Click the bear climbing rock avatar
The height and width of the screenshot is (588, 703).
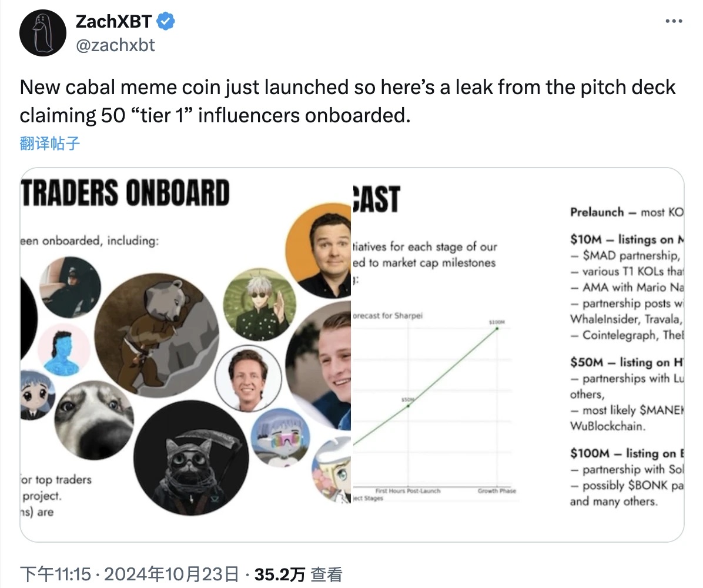(156, 335)
